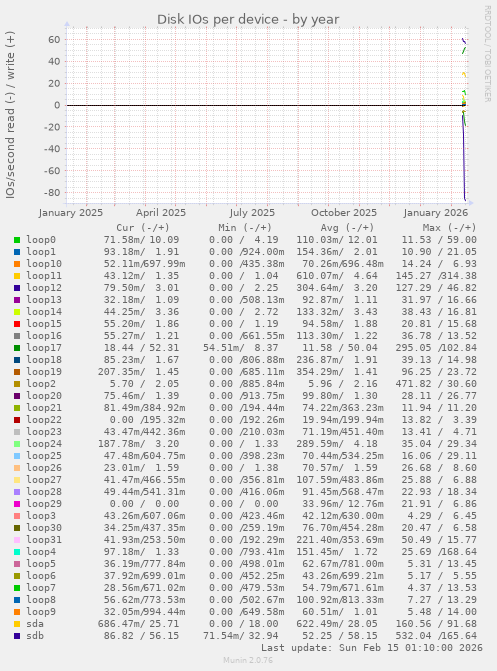Image resolution: width=497 pixels, height=671 pixels.
Task: Click the 'loop8' legend label
Action: pyautogui.click(x=41, y=600)
